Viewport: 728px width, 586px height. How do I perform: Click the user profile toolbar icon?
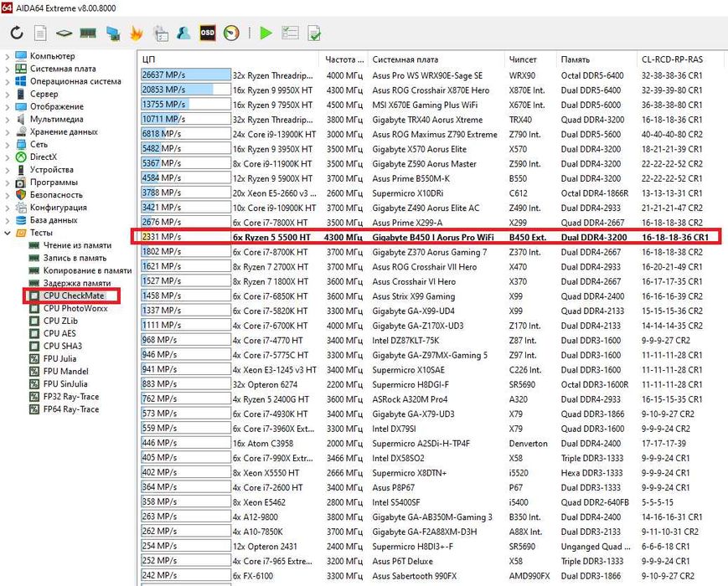[183, 33]
